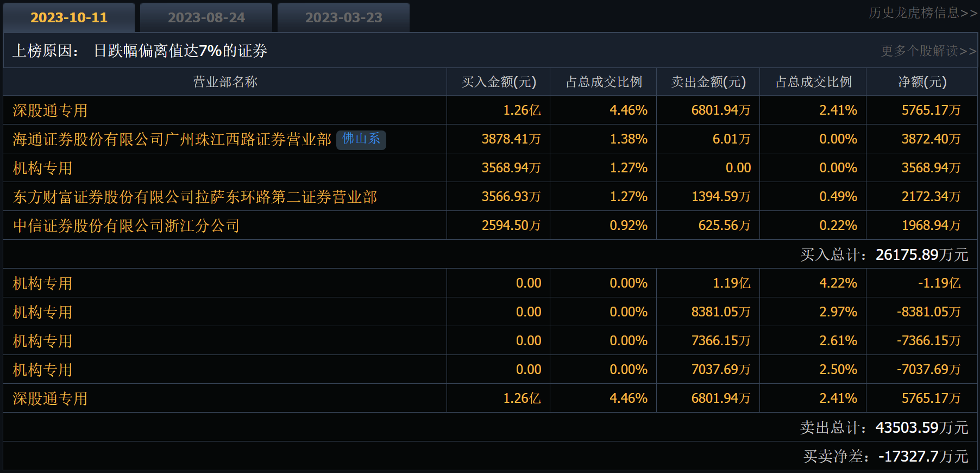Image resolution: width=980 pixels, height=473 pixels.
Task: Click 深股通专用 in the sell list
Action: (x=50, y=399)
